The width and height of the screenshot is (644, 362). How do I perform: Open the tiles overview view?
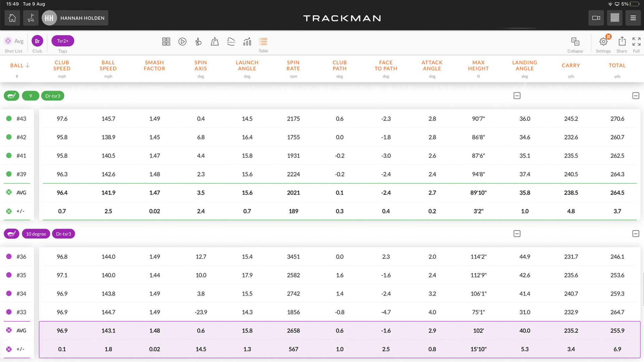(x=166, y=41)
